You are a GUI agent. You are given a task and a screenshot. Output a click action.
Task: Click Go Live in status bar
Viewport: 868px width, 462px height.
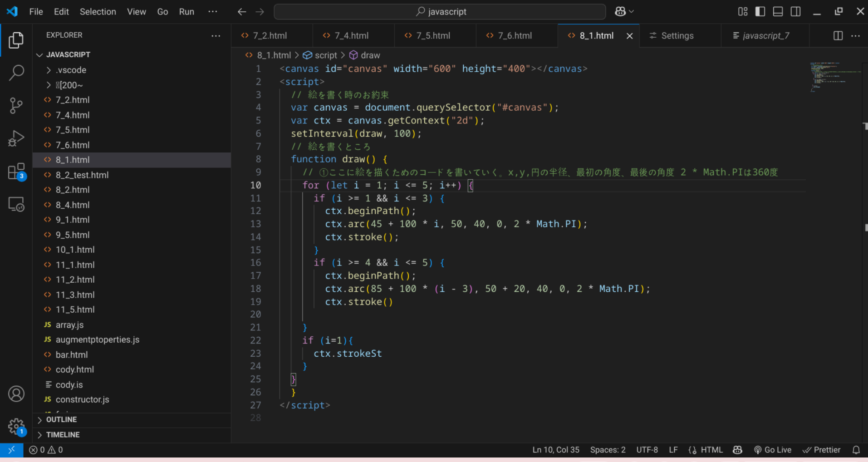pos(773,450)
